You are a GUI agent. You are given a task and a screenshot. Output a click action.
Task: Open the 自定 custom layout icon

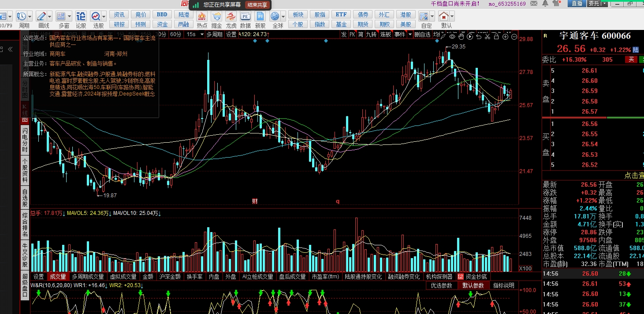click(x=424, y=17)
